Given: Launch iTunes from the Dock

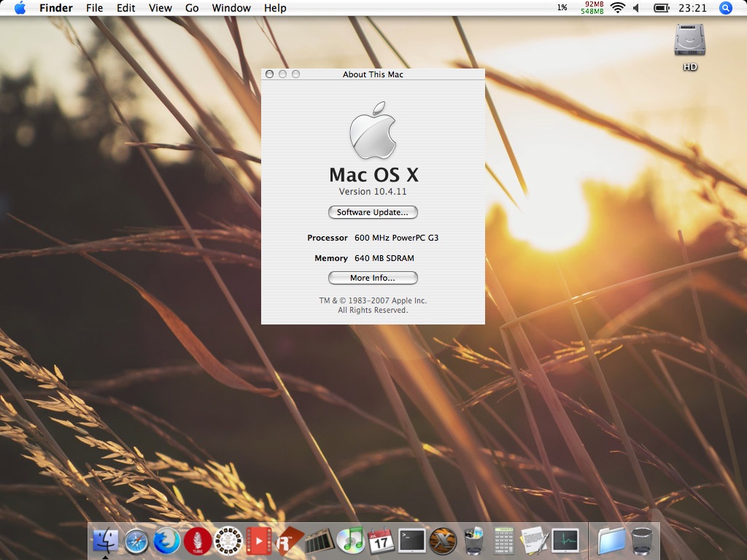Looking at the screenshot, I should [x=351, y=541].
